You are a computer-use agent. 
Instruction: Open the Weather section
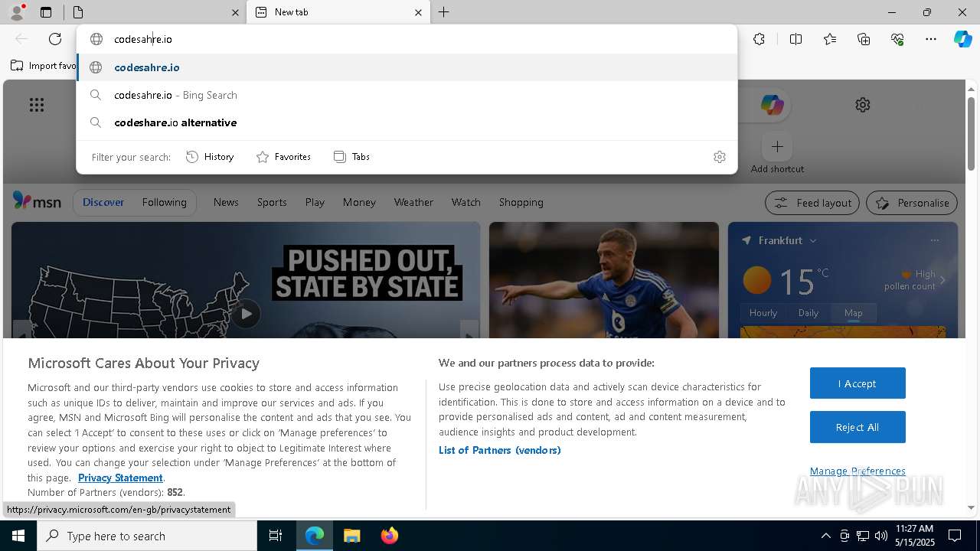click(413, 202)
